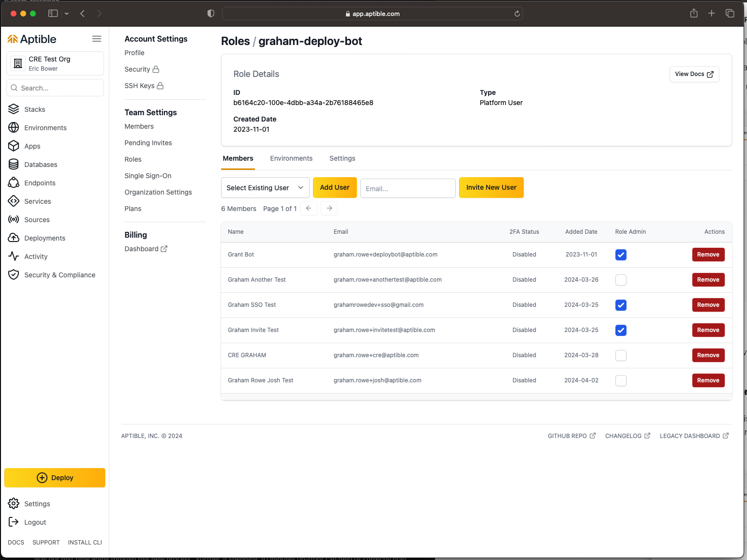Open the Environments globe icon
747x560 pixels.
(x=14, y=128)
